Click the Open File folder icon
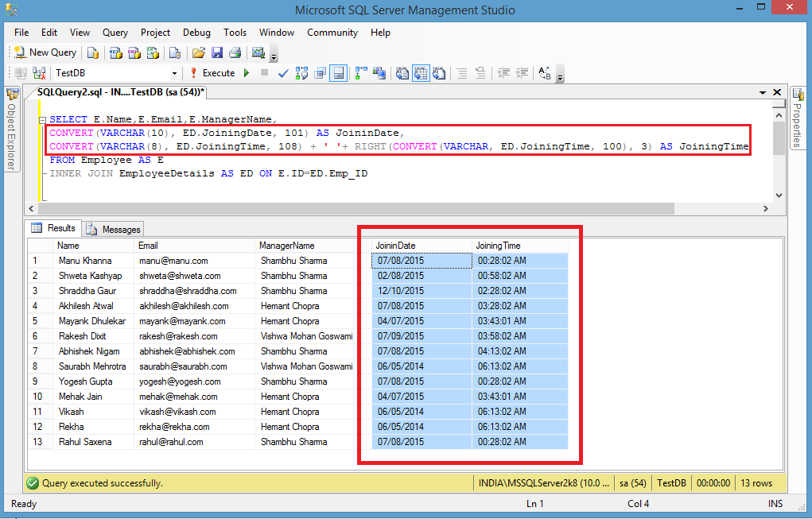 tap(198, 52)
